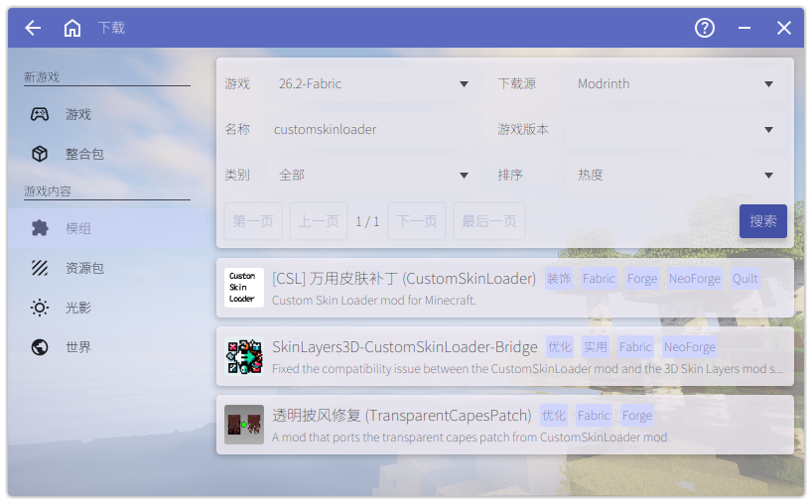Click the 装饰 tag on CustomSkinLoader
This screenshot has height=504, width=812.
click(x=559, y=279)
